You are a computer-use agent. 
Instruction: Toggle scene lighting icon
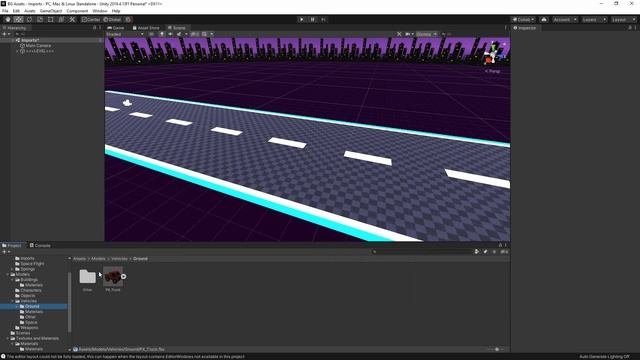point(162,34)
